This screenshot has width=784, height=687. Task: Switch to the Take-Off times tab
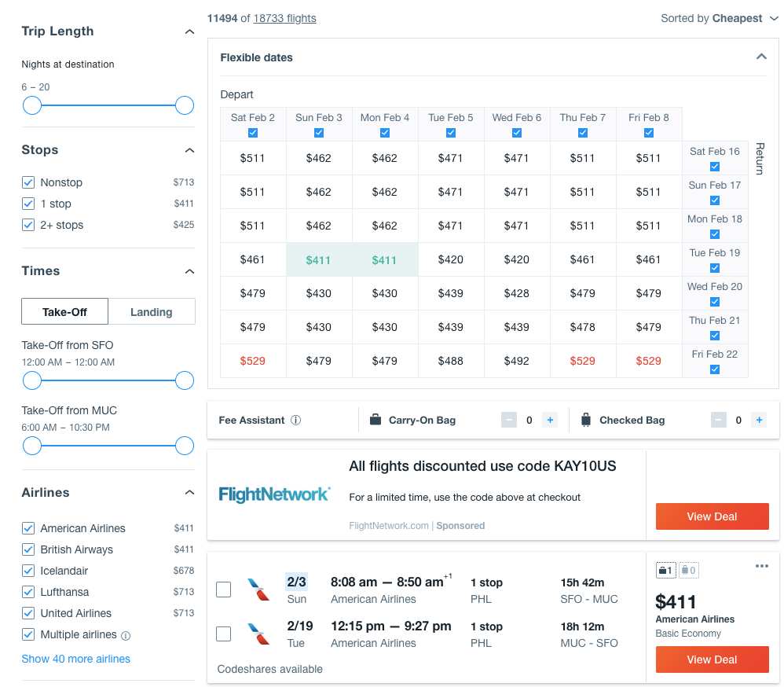[x=64, y=312]
